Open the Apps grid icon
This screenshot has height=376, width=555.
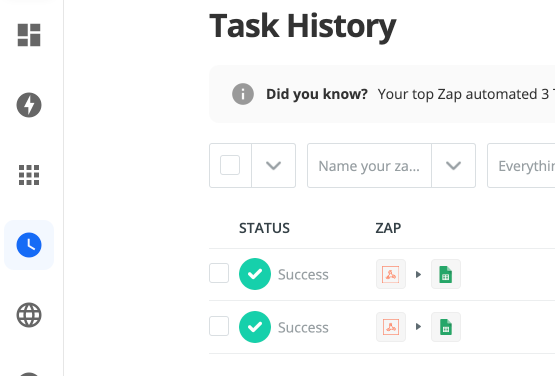pyautogui.click(x=29, y=175)
